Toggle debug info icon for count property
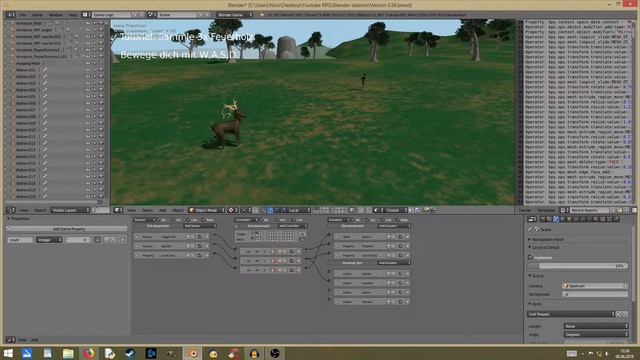Viewport: 640px width, 360px height. pos(97,240)
